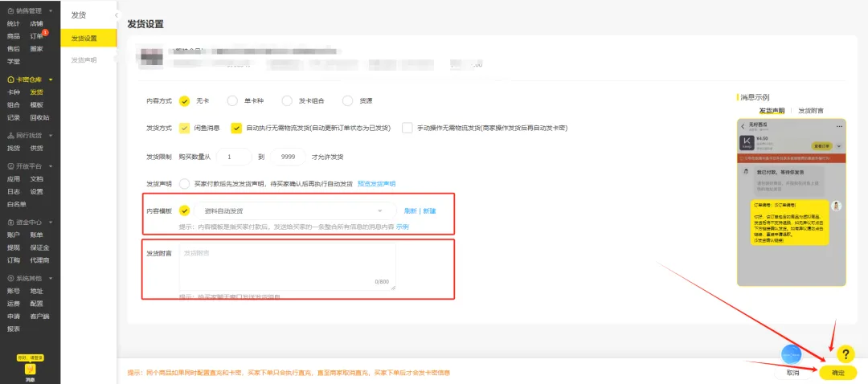Toggle 自动执行无需物流发货 checkbox
868x384 pixels.
pos(236,128)
